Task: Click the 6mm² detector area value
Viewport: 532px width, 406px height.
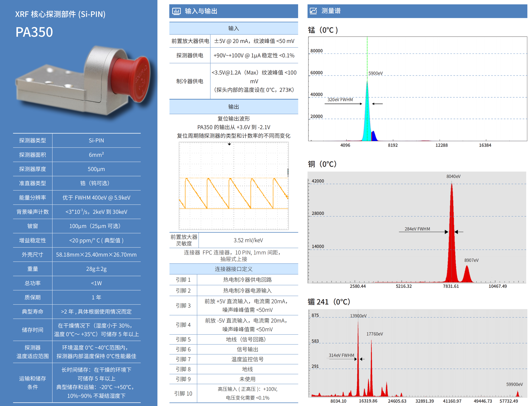Action: [x=96, y=155]
